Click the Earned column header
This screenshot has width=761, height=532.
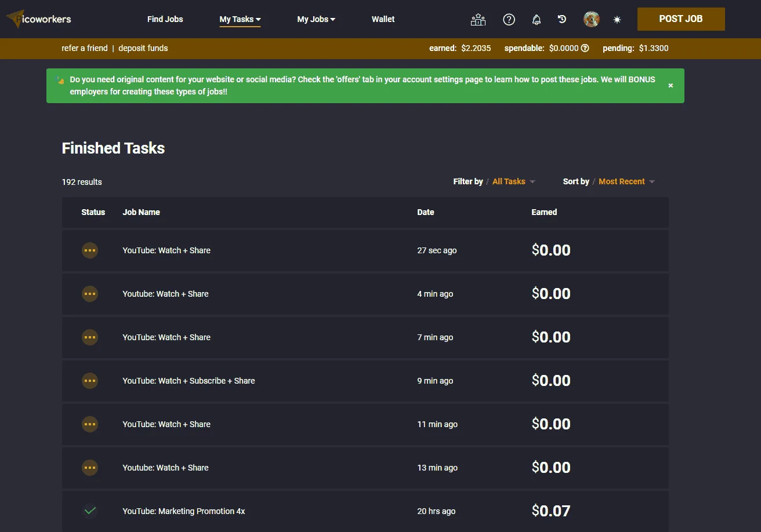tap(544, 212)
